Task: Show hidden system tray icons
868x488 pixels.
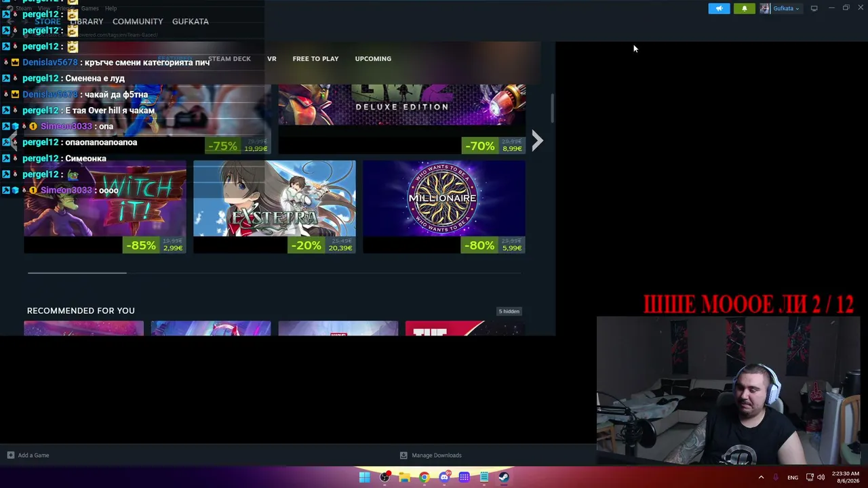Action: (761, 477)
